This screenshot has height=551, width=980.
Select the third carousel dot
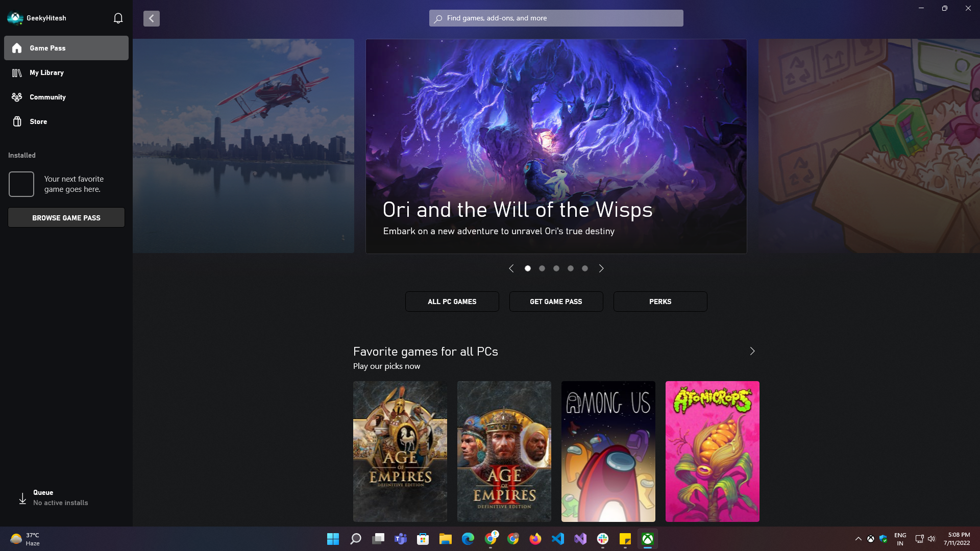click(x=556, y=268)
